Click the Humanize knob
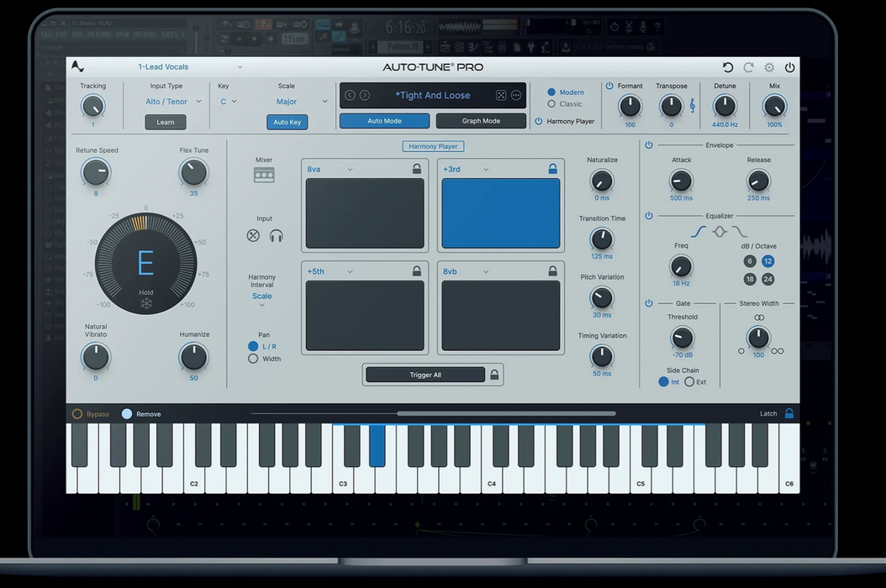 [193, 356]
